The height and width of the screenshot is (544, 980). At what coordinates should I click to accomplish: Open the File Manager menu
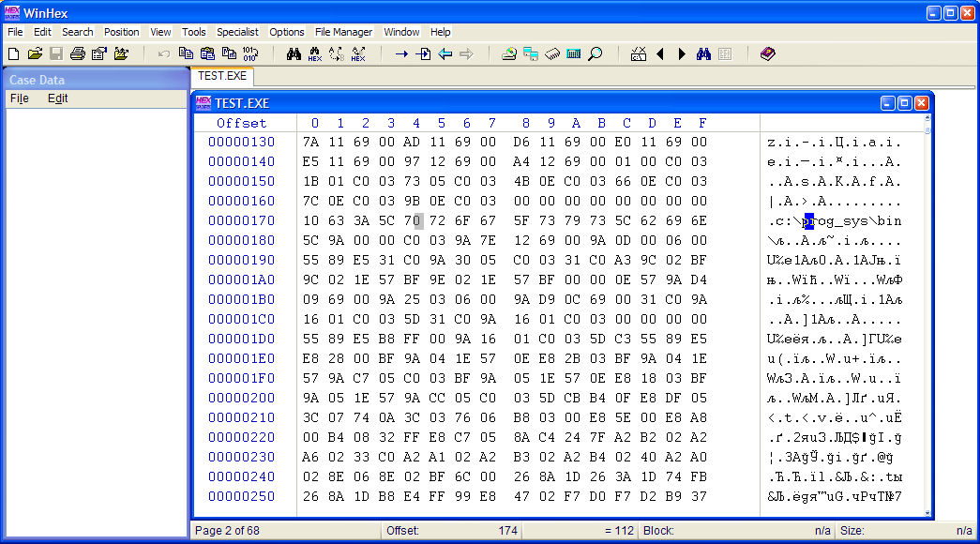[x=343, y=32]
